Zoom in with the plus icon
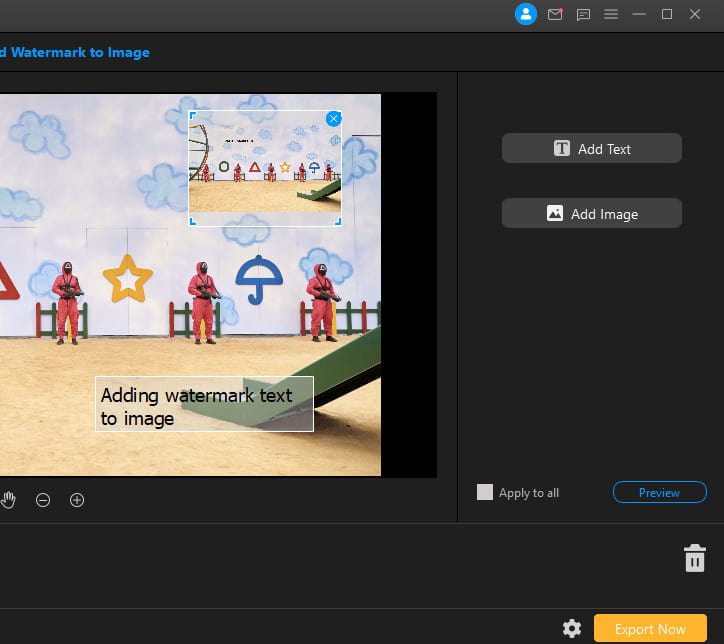 (x=77, y=500)
